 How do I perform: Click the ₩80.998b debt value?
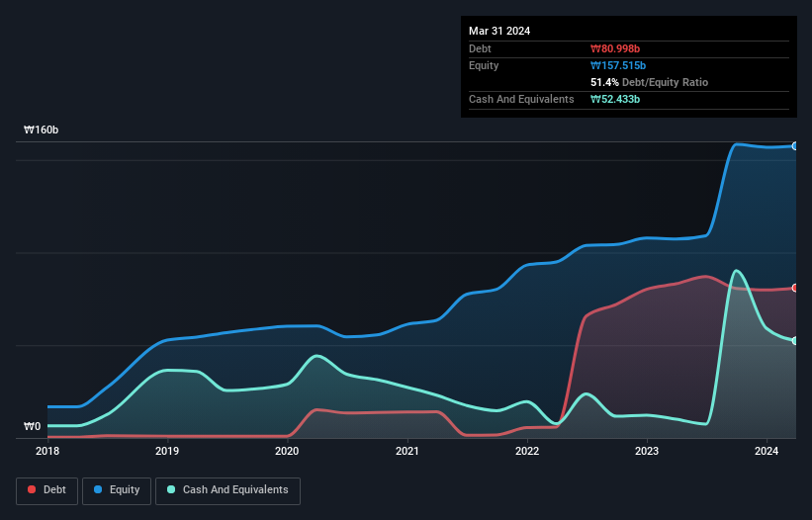615,48
